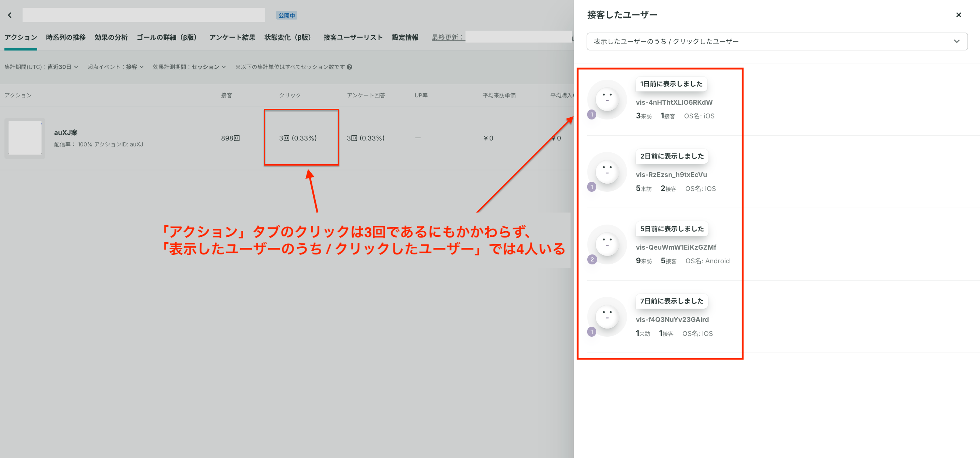
Task: Click the 最終更新 link
Action: 448,37
